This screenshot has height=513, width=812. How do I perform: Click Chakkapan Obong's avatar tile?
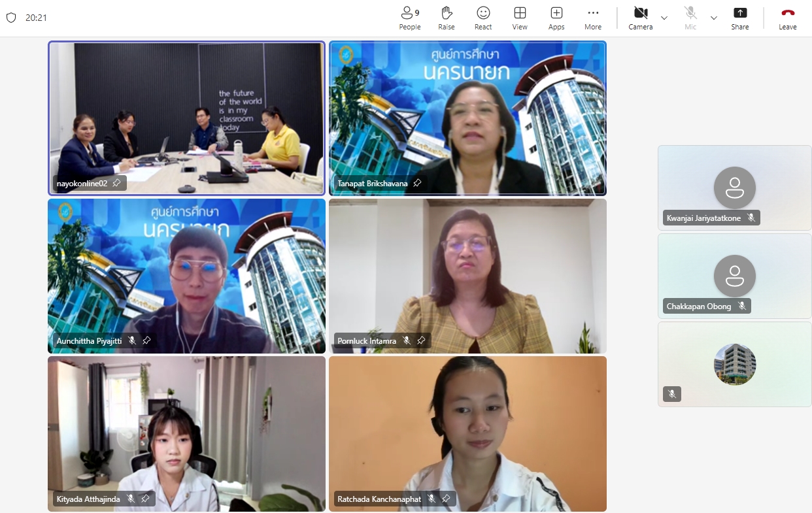pos(734,276)
